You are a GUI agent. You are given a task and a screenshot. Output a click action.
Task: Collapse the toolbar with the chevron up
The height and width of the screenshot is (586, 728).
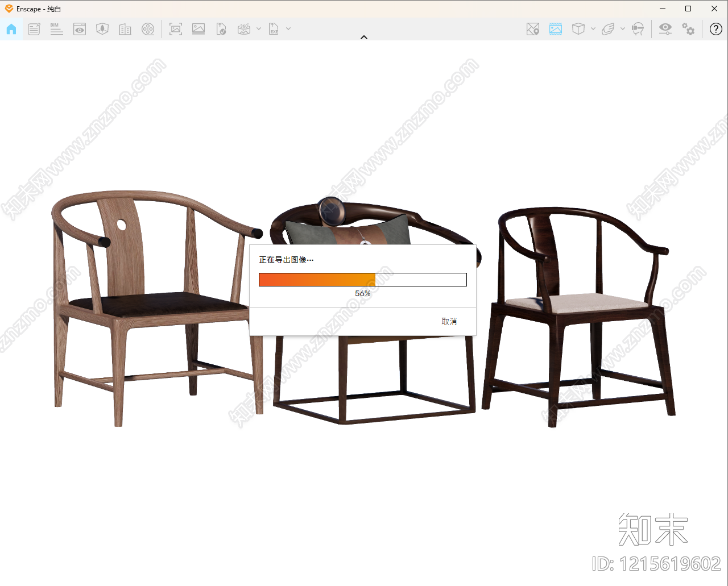click(x=364, y=37)
